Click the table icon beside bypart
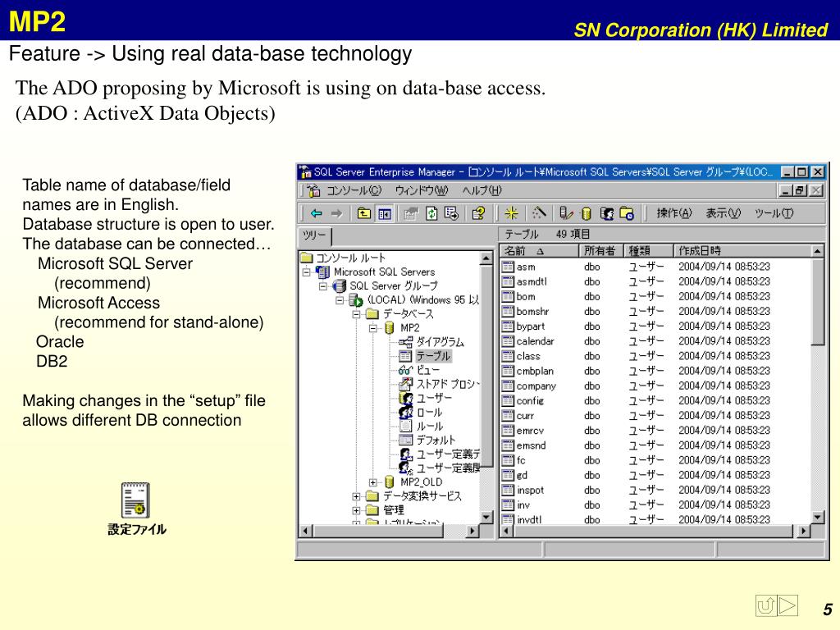This screenshot has height=630, width=840. pyautogui.click(x=508, y=326)
